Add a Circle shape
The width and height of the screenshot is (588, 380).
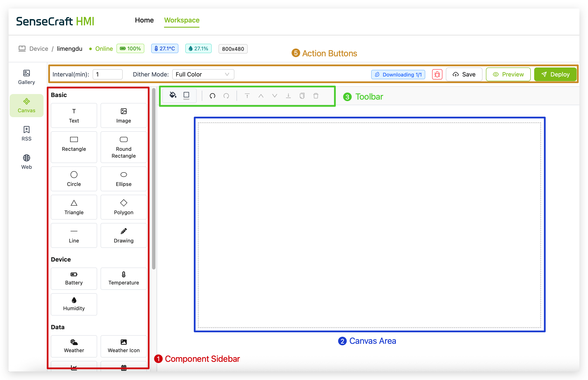[74, 179]
